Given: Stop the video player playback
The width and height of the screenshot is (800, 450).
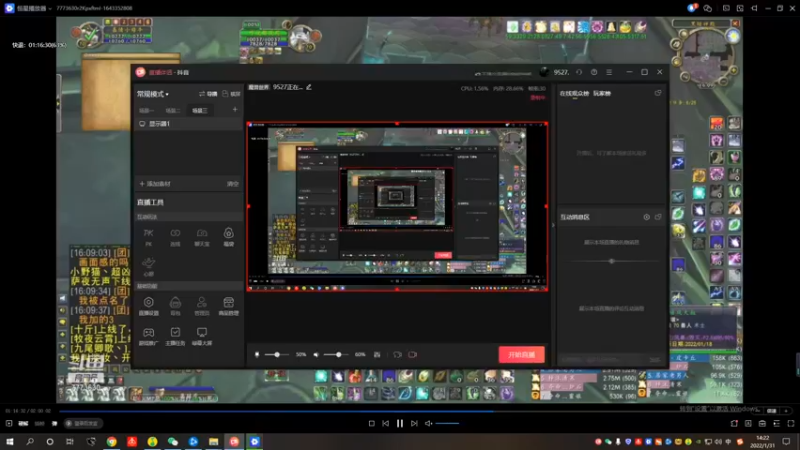Looking at the screenshot, I should [x=371, y=423].
